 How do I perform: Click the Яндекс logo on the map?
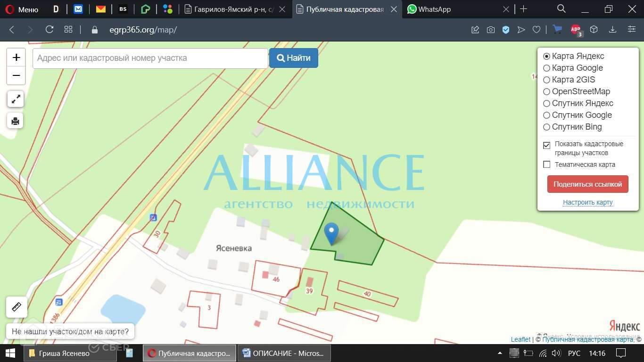point(625,326)
